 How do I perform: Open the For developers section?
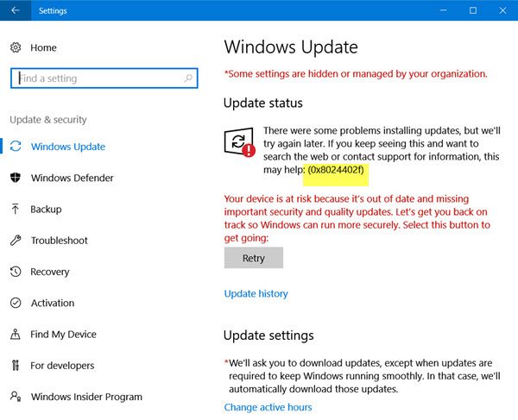[62, 366]
